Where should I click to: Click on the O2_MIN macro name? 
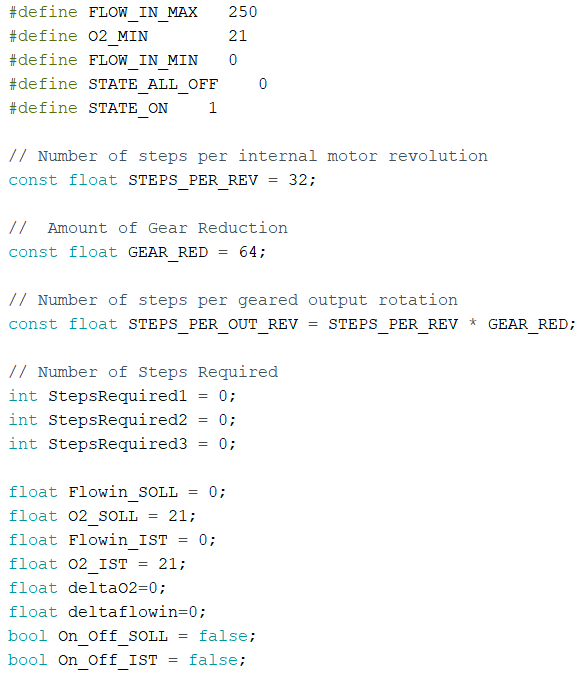[x=118, y=36]
